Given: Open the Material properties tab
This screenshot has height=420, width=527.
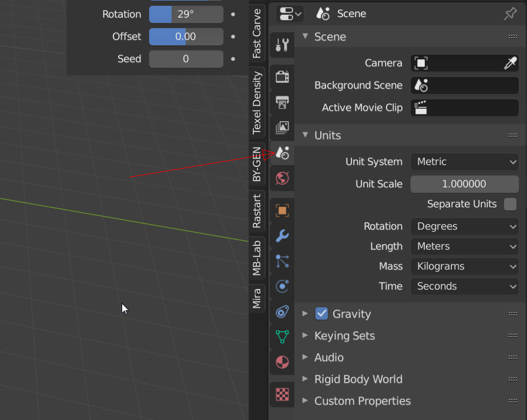Looking at the screenshot, I should click(x=282, y=362).
